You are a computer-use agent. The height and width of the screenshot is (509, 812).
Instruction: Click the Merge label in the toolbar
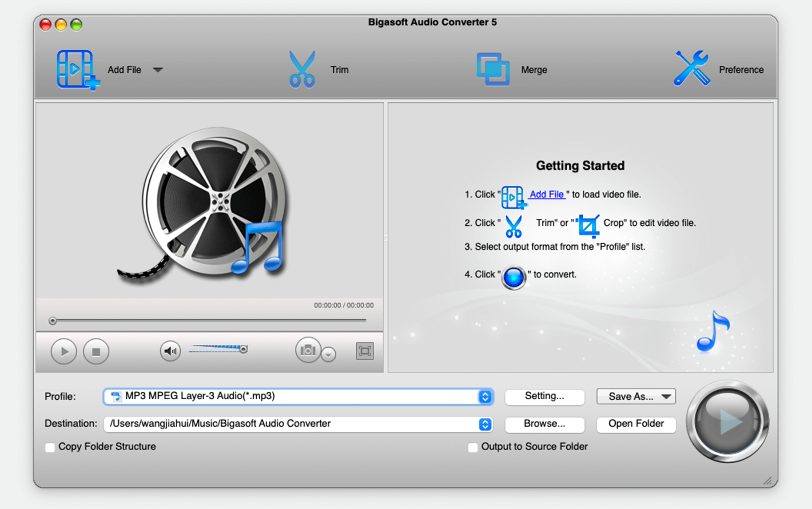pos(534,70)
